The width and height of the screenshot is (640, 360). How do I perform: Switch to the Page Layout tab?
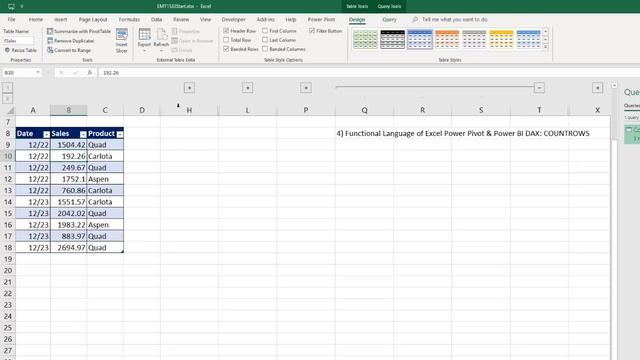click(x=93, y=20)
